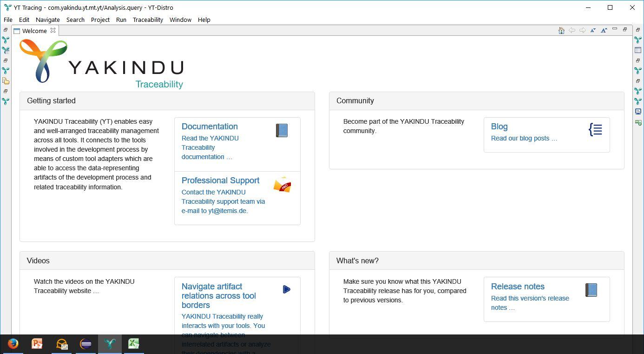Open Eclipse from the taskbar
This screenshot has height=354, width=644.
pos(85,344)
